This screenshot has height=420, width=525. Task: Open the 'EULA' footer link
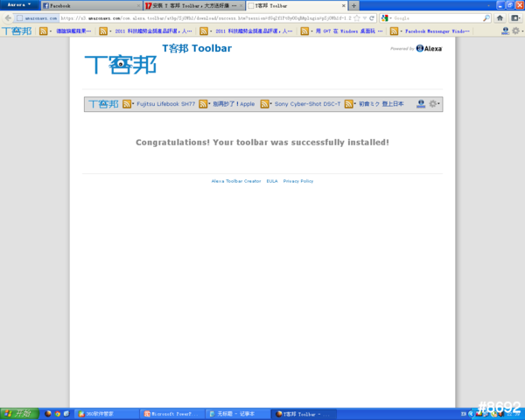[272, 181]
